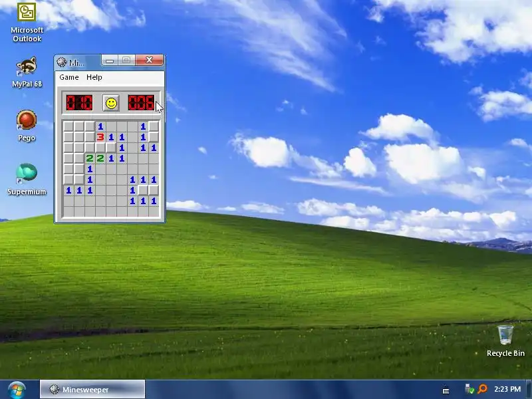This screenshot has width=532, height=399.
Task: Click the on-screen keyboard tray icon
Action: [x=446, y=390]
